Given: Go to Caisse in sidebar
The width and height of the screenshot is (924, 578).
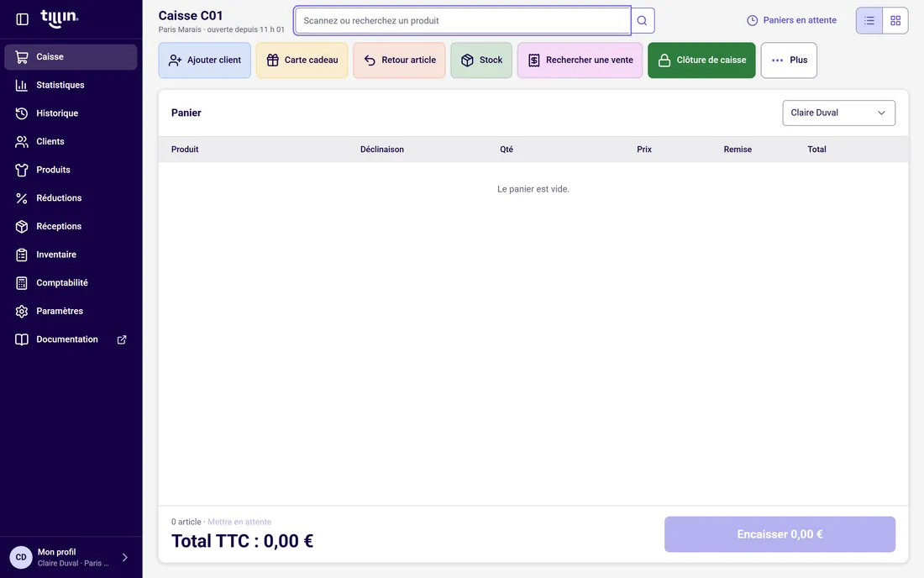Looking at the screenshot, I should pyautogui.click(x=71, y=57).
